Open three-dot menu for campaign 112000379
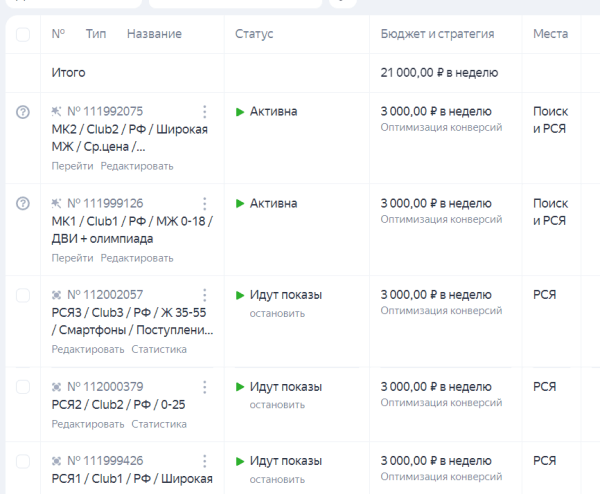Screen dimensions: 600x494 [205, 387]
